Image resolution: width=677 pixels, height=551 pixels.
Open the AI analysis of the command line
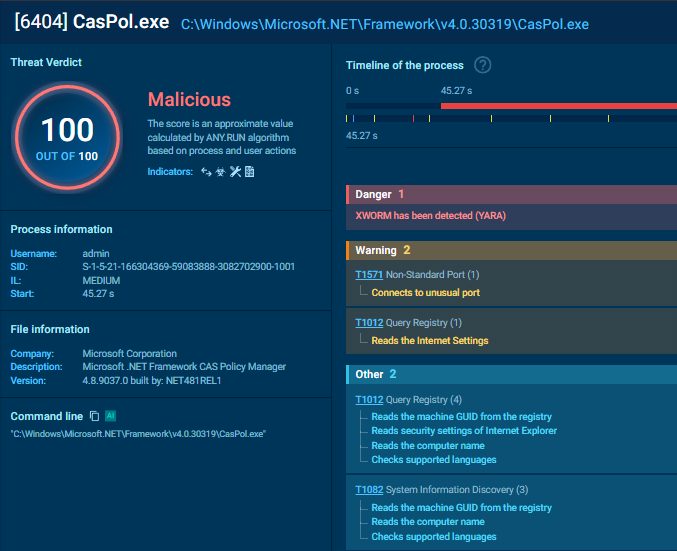(111, 416)
